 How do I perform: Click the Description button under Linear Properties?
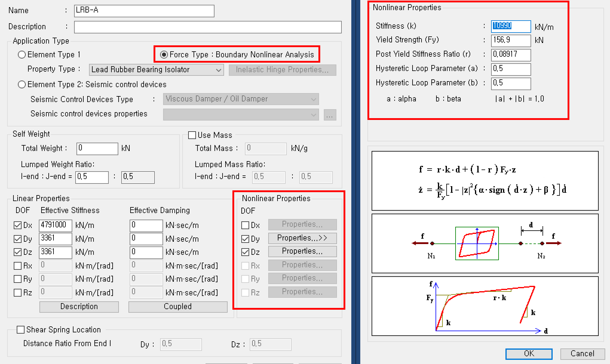pyautogui.click(x=79, y=306)
